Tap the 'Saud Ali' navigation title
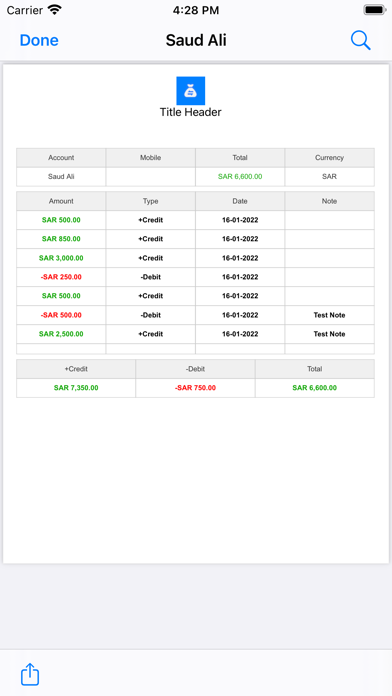392x696 pixels. pyautogui.click(x=196, y=40)
